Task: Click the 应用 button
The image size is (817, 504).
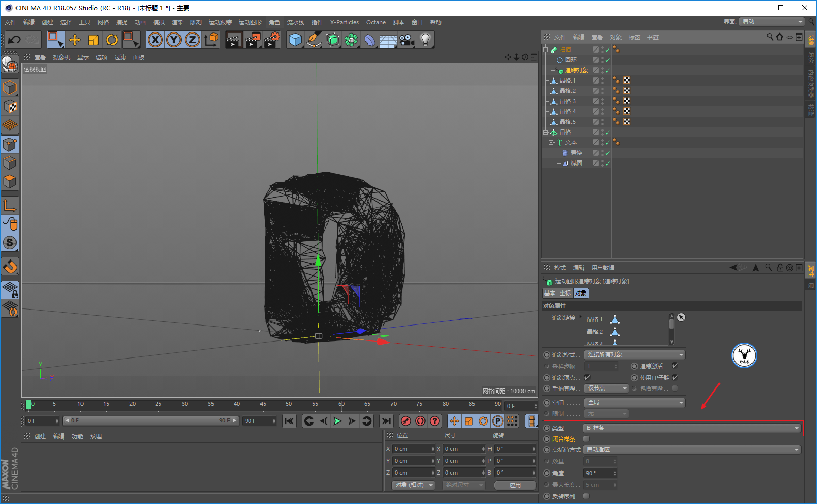Action: (x=515, y=485)
